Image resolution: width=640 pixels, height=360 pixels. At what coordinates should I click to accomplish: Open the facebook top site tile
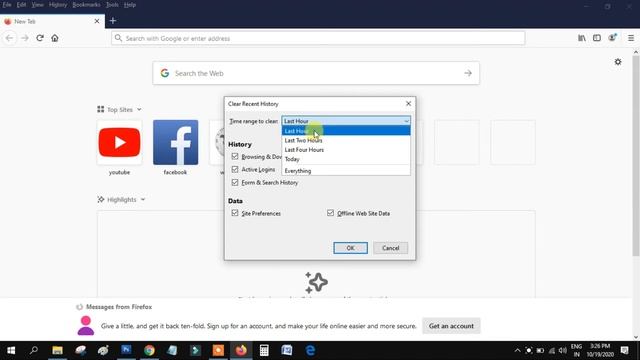point(176,142)
